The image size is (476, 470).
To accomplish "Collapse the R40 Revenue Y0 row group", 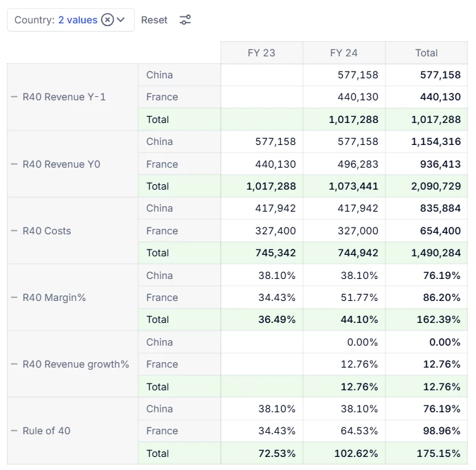I will tap(14, 164).
